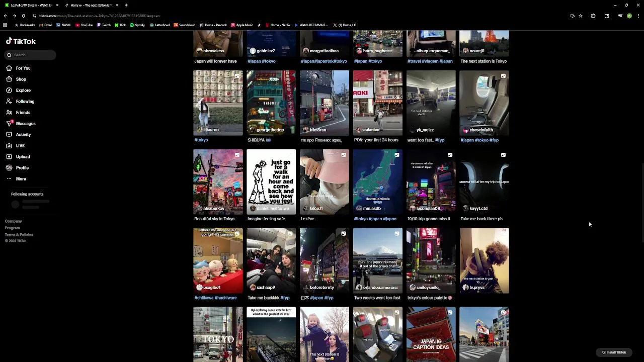Click the TikTok logo
Image resolution: width=644 pixels, height=362 pixels.
(21, 42)
